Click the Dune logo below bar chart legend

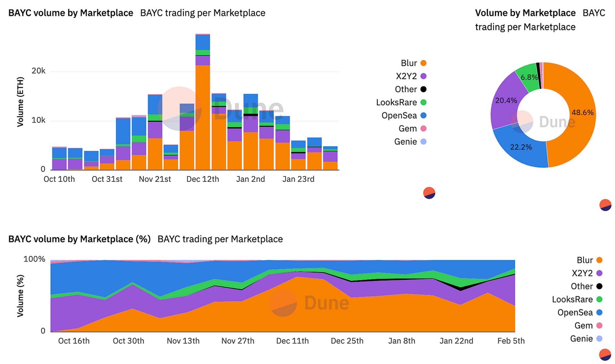429,193
